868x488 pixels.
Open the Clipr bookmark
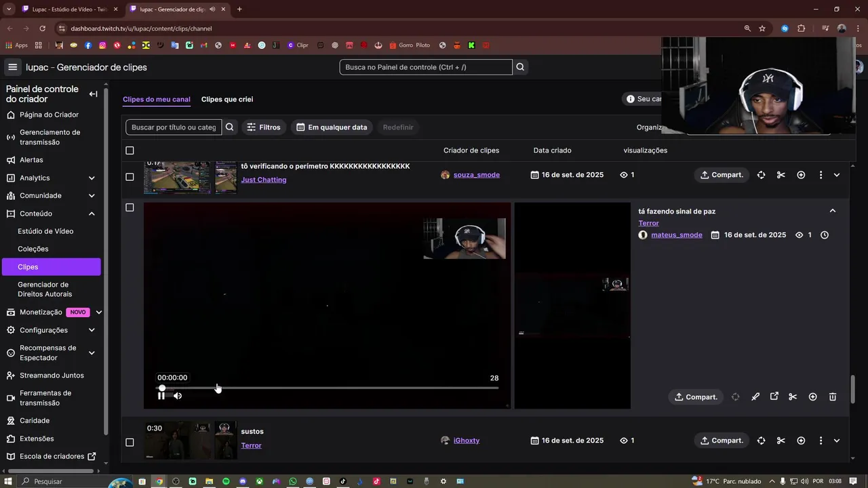point(298,45)
